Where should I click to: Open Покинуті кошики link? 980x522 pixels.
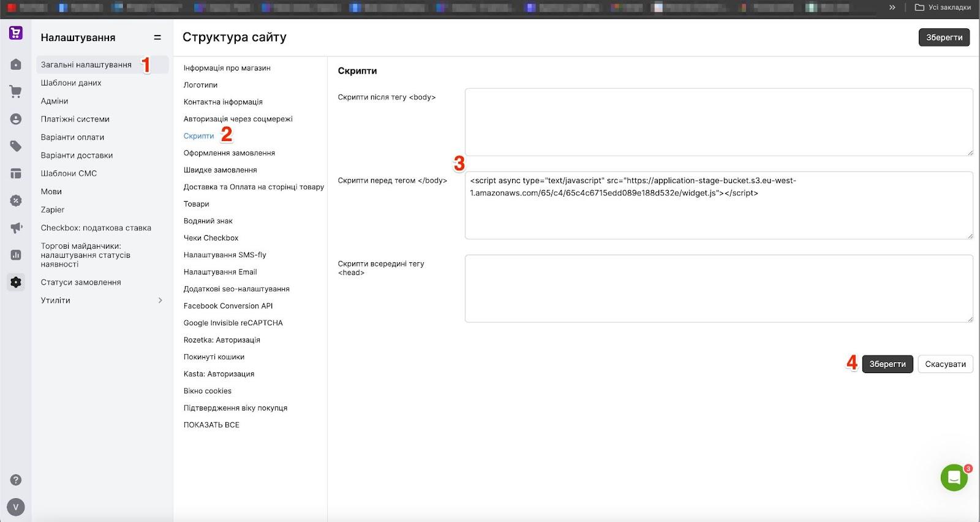pyautogui.click(x=214, y=357)
